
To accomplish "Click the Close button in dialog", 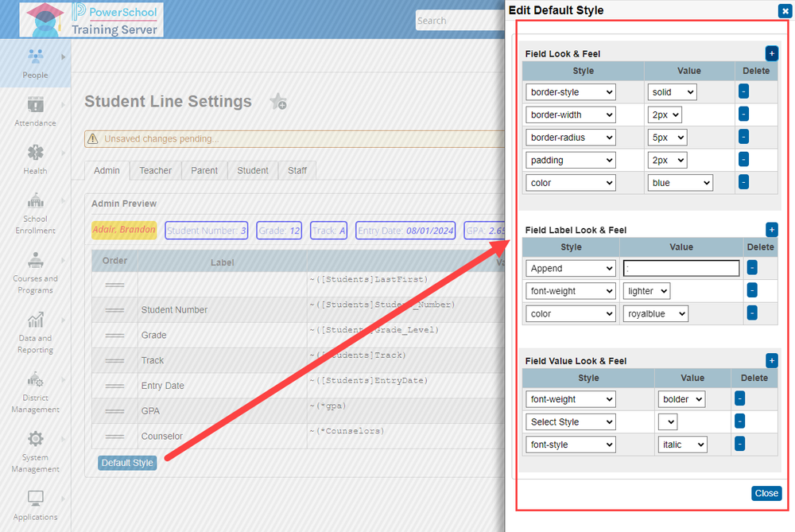I will coord(766,493).
